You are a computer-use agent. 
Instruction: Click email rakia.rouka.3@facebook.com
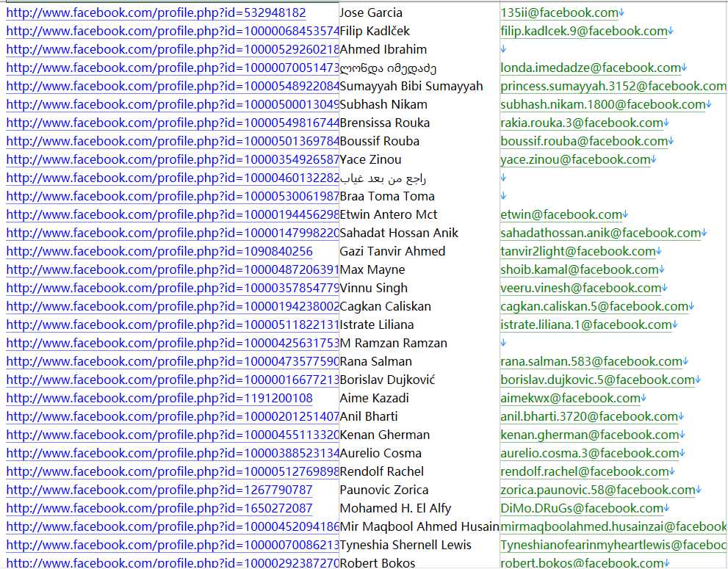[582, 123]
